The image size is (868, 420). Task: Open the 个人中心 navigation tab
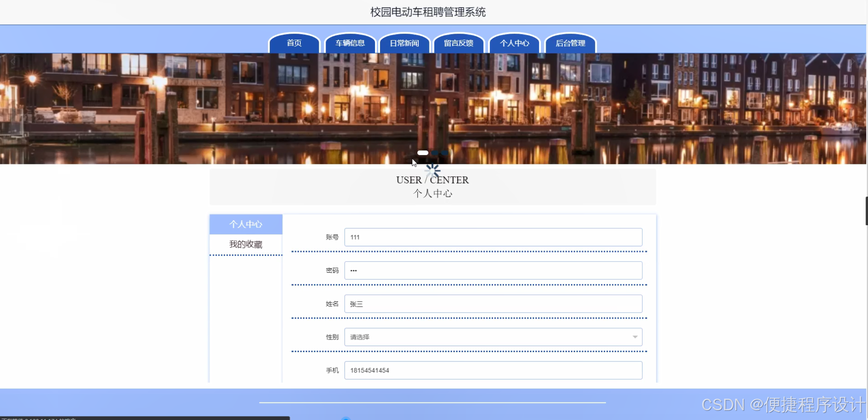514,43
